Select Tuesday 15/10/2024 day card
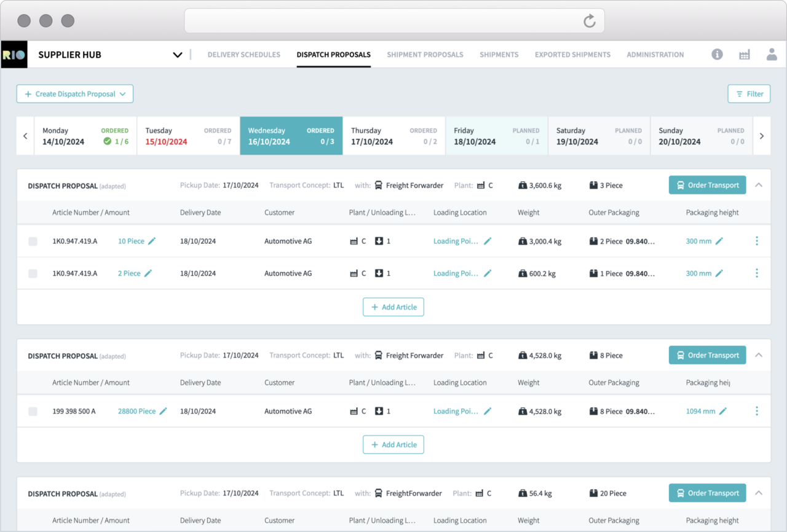787x532 pixels. 188,136
